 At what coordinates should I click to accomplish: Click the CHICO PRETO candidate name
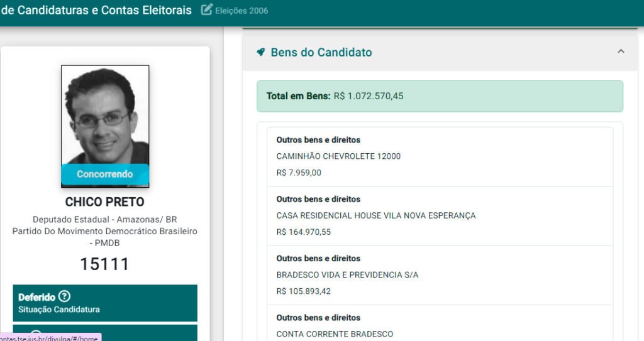105,202
